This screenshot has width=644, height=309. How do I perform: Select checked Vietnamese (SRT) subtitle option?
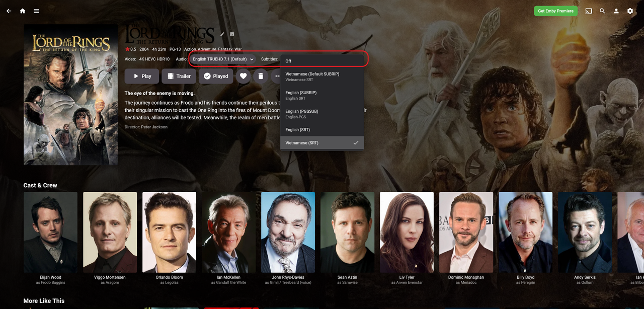(x=322, y=143)
